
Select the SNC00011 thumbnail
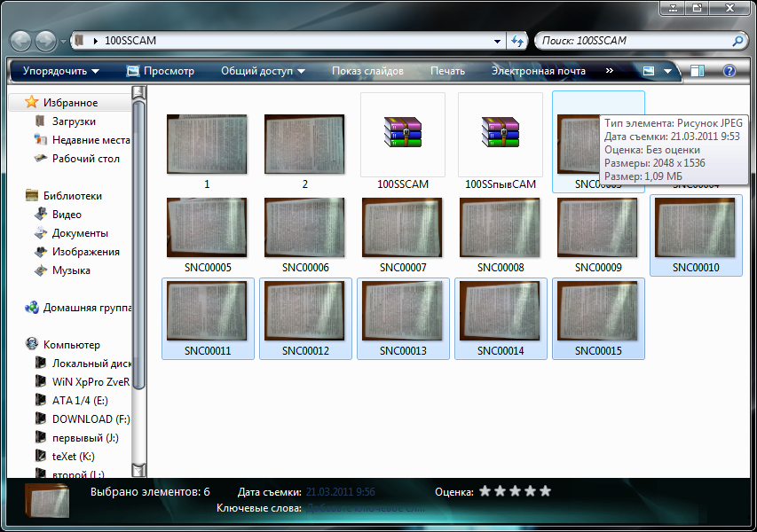[207, 310]
